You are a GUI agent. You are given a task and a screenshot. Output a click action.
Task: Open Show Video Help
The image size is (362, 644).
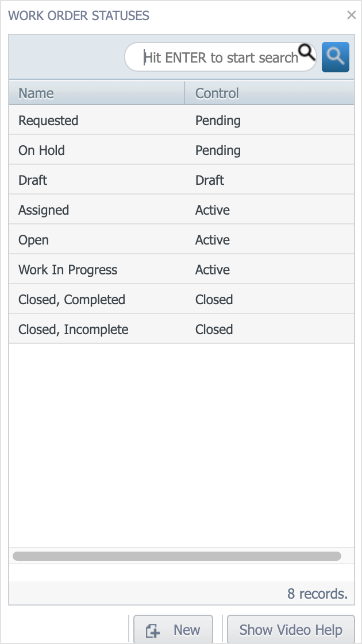pos(291,630)
